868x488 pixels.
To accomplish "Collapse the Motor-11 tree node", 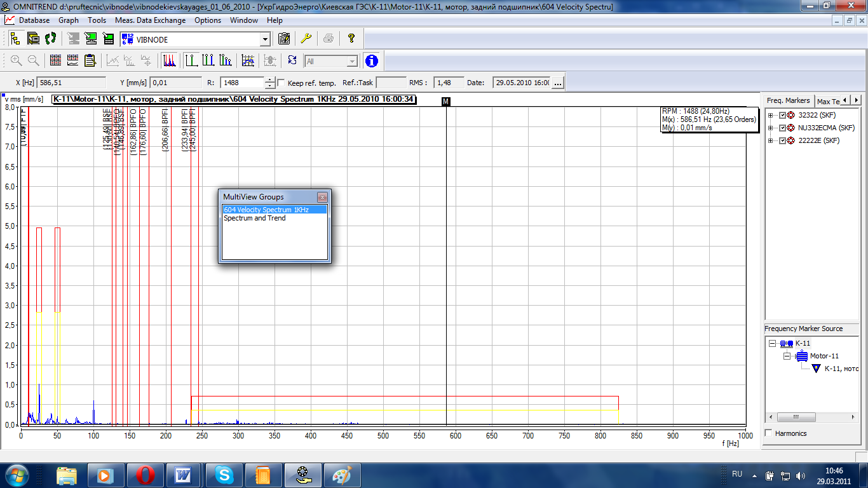I will [787, 356].
